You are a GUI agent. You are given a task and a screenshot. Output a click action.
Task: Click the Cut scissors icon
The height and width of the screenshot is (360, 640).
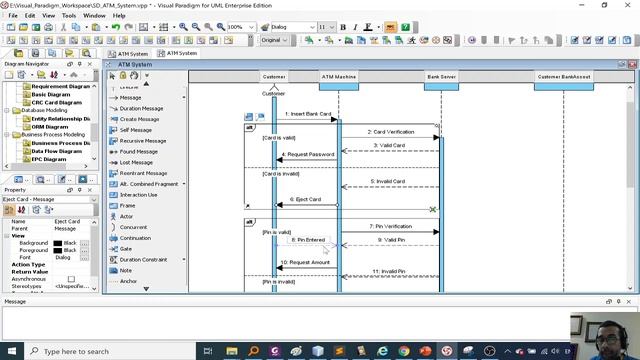pyautogui.click(x=63, y=27)
